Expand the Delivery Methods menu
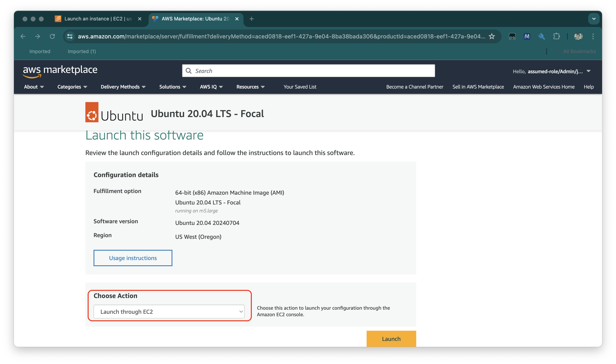The width and height of the screenshot is (616, 364). pos(123,87)
